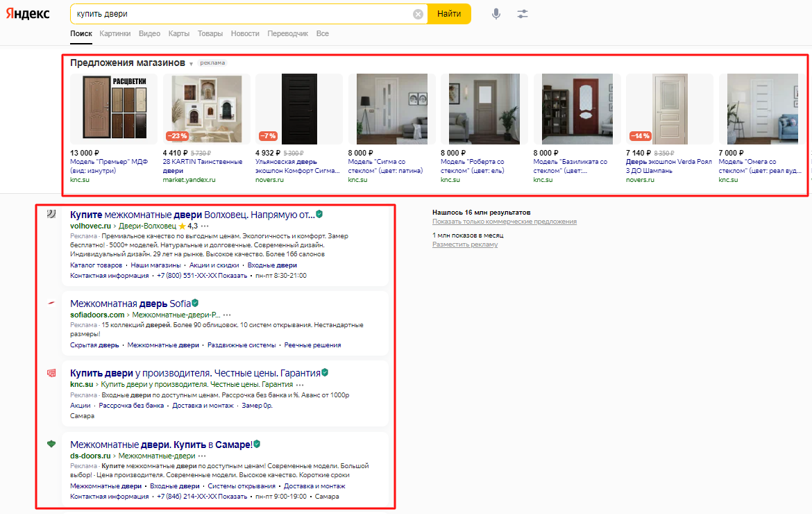Switch to the Видео tab

(149, 33)
